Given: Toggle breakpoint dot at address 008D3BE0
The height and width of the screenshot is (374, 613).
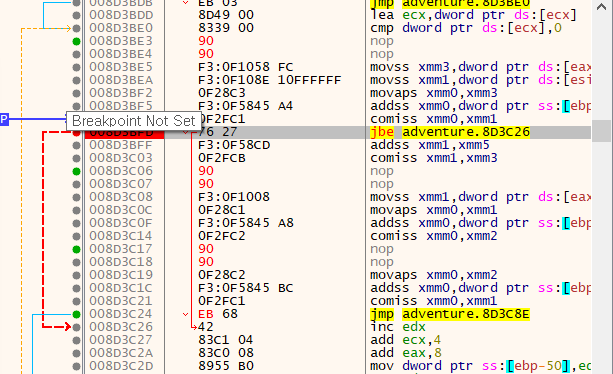Looking at the screenshot, I should [76, 28].
